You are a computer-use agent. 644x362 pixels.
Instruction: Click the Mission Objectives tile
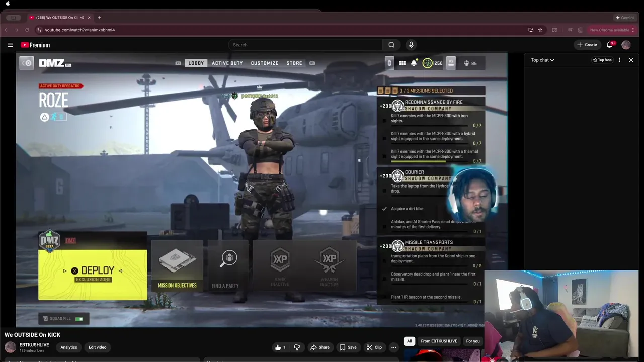click(x=177, y=266)
